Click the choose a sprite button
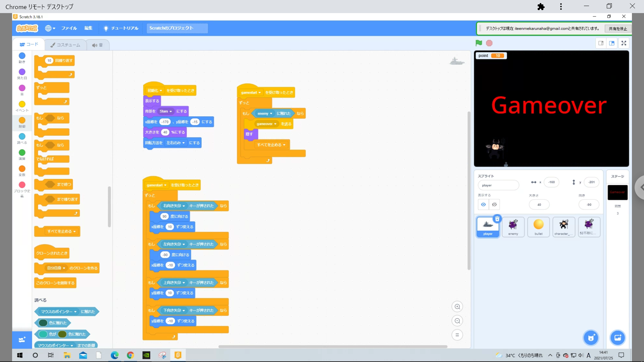Viewport: 644px width, 362px height. [x=591, y=338]
